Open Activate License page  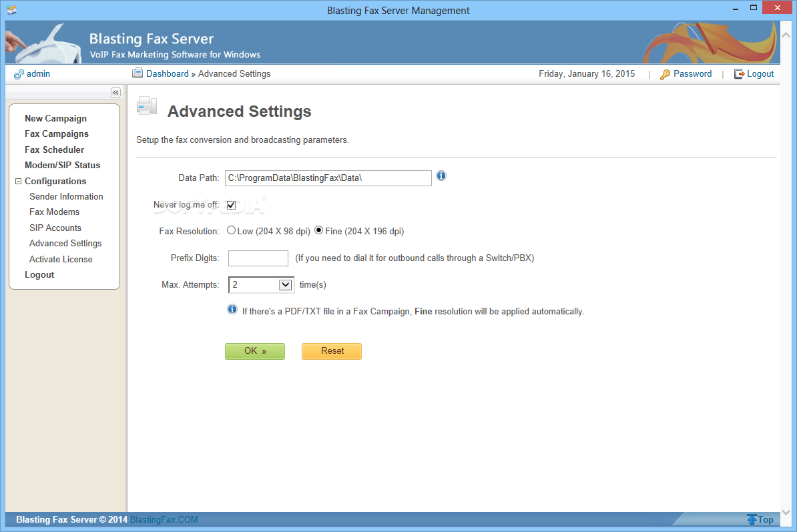click(61, 259)
